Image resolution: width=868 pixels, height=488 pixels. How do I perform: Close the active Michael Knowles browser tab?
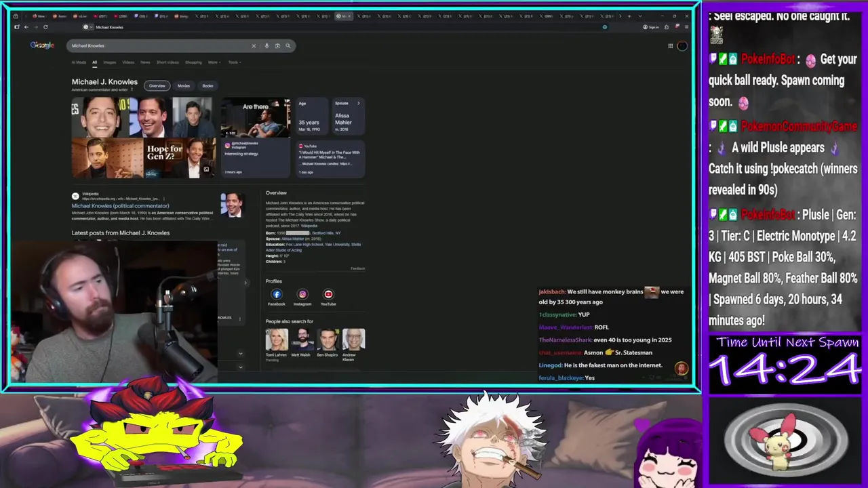[x=349, y=16]
